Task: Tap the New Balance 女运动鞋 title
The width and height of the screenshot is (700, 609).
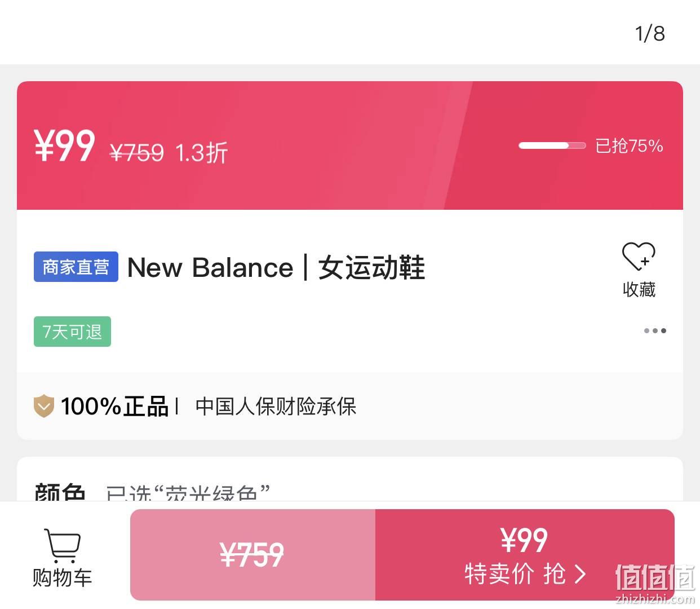Action: pyautogui.click(x=276, y=267)
